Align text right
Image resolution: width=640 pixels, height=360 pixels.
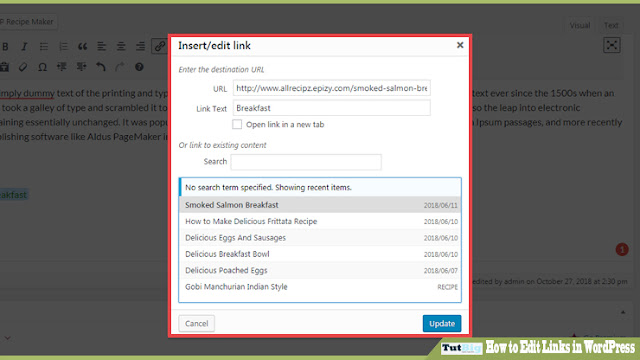(140, 47)
